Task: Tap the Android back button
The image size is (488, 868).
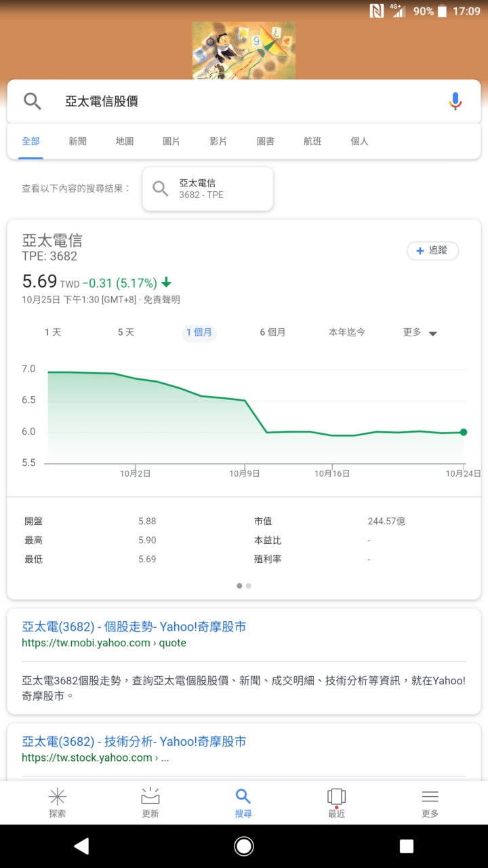Action: point(81,846)
